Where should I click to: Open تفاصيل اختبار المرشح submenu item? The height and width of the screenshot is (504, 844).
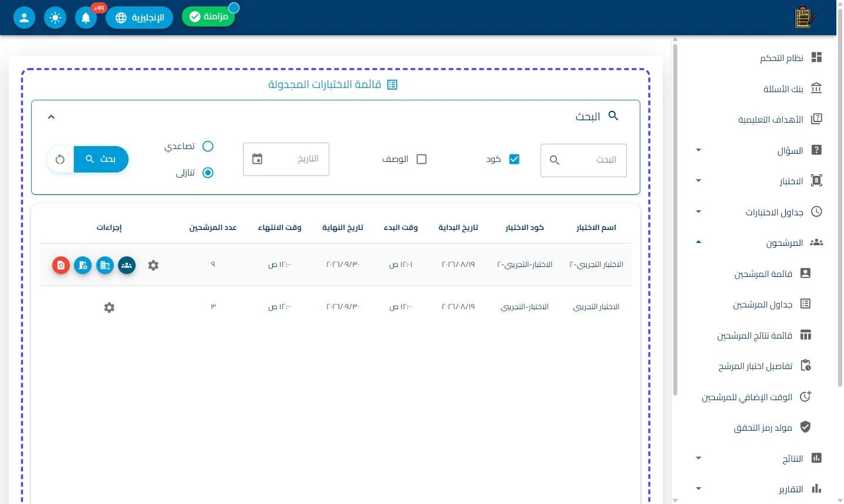(x=764, y=366)
